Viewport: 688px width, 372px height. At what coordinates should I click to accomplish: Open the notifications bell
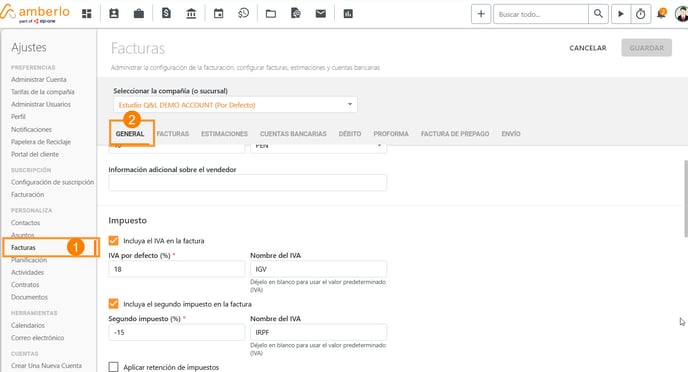coord(661,14)
